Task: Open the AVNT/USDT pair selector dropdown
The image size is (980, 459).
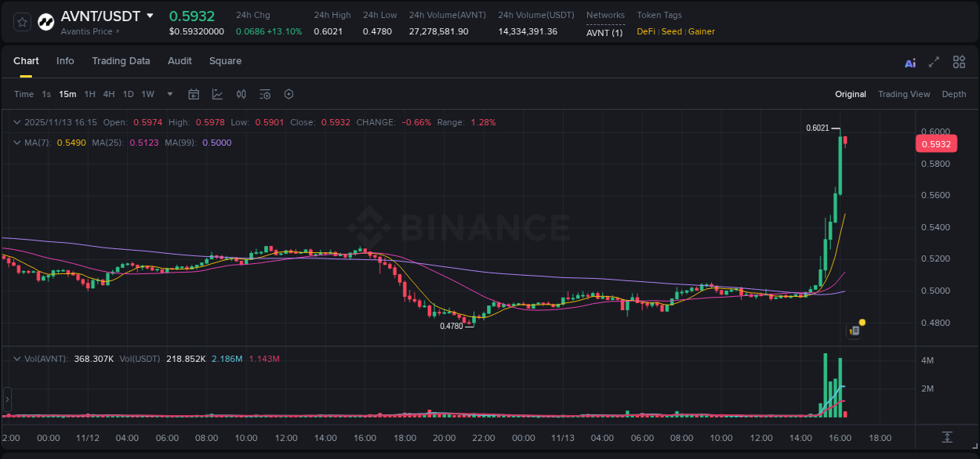Action: tap(149, 16)
